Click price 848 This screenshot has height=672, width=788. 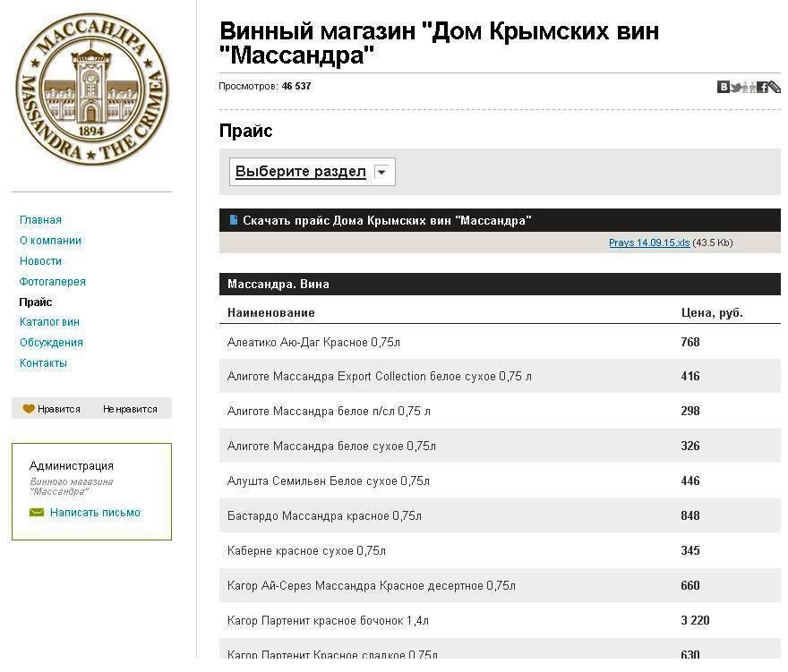(x=690, y=515)
